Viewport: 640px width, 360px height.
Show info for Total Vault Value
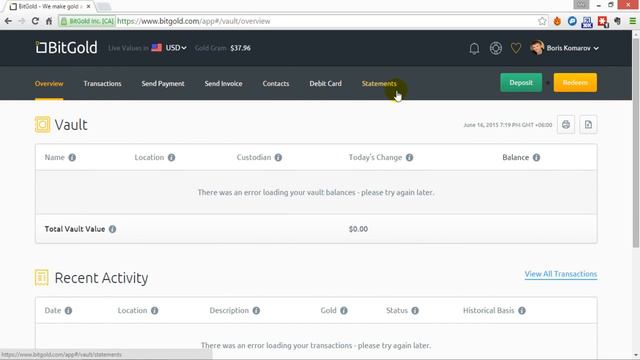pyautogui.click(x=112, y=229)
